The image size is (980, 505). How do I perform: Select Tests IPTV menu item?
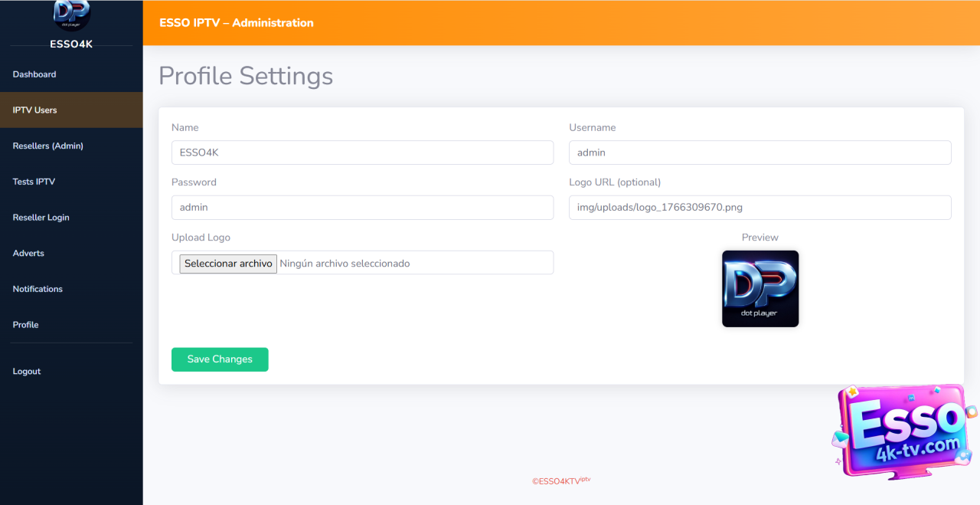pos(34,182)
